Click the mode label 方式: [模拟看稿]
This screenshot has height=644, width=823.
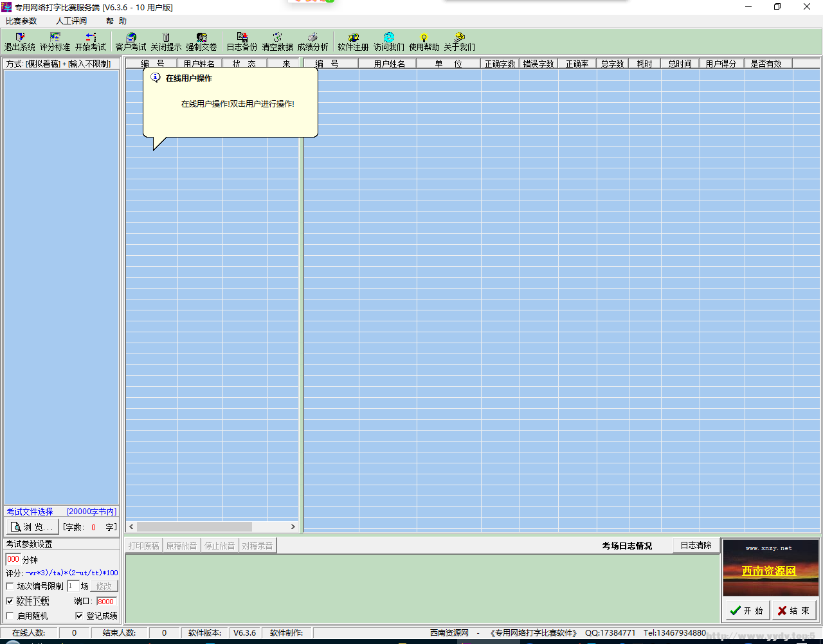click(33, 64)
